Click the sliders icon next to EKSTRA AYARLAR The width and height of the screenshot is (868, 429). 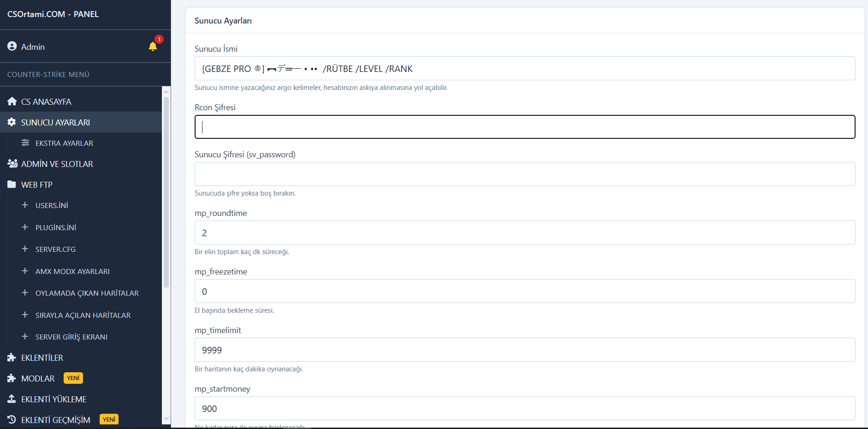pos(26,143)
